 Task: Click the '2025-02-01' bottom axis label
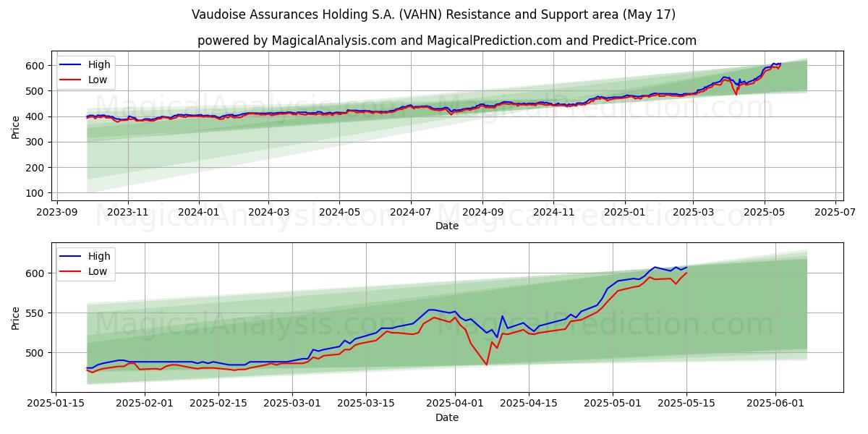coord(145,404)
